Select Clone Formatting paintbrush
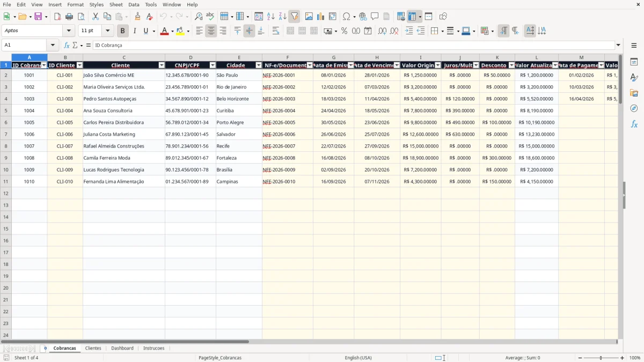Image resolution: width=644 pixels, height=362 pixels. pos(137,17)
